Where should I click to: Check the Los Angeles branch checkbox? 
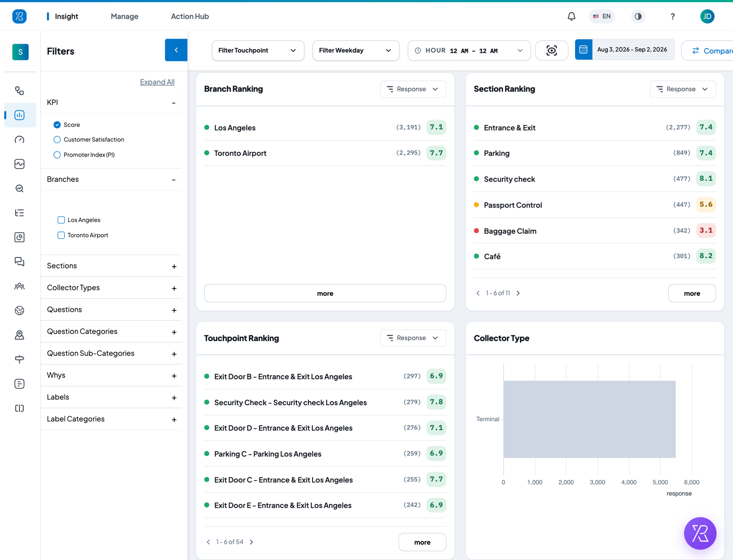(x=61, y=220)
